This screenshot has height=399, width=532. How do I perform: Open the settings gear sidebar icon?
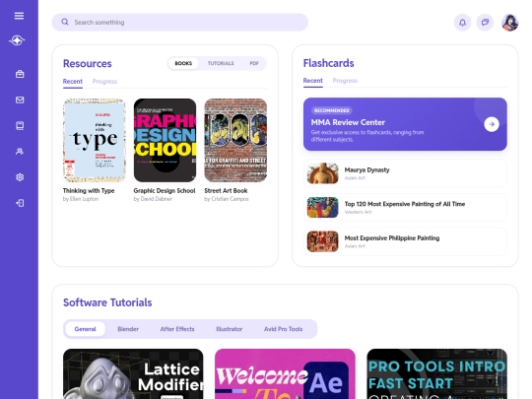(x=20, y=177)
